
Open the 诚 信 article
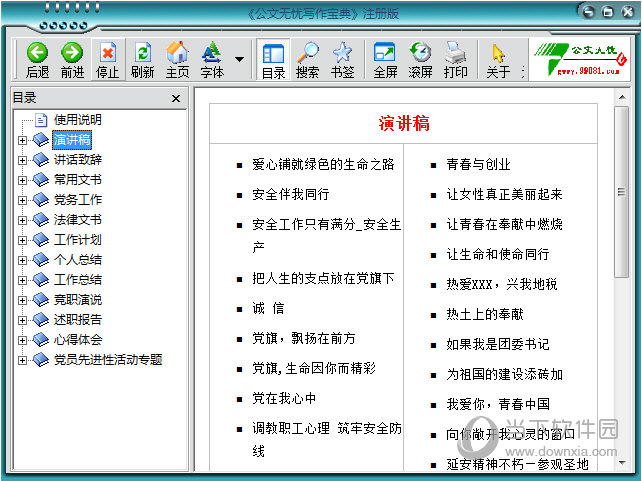pos(268,309)
